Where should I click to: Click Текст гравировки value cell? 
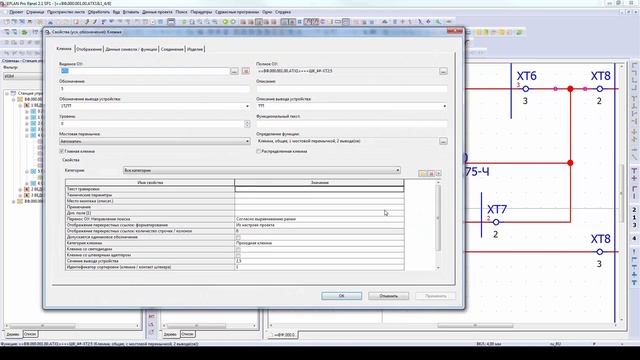[x=319, y=189]
